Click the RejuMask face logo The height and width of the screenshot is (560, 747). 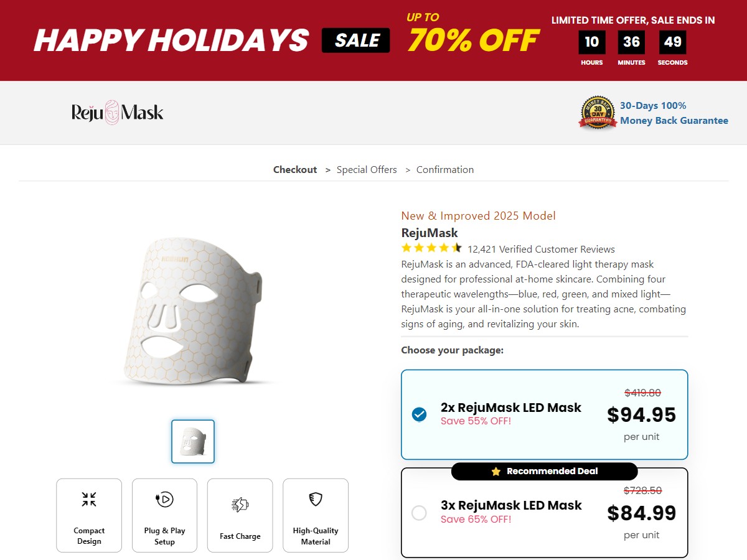(111, 111)
